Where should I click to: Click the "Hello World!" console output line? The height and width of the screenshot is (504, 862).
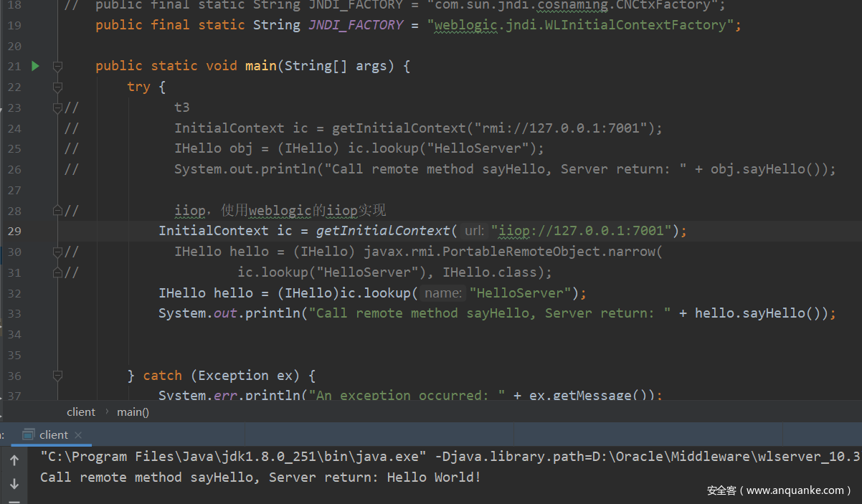260,477
